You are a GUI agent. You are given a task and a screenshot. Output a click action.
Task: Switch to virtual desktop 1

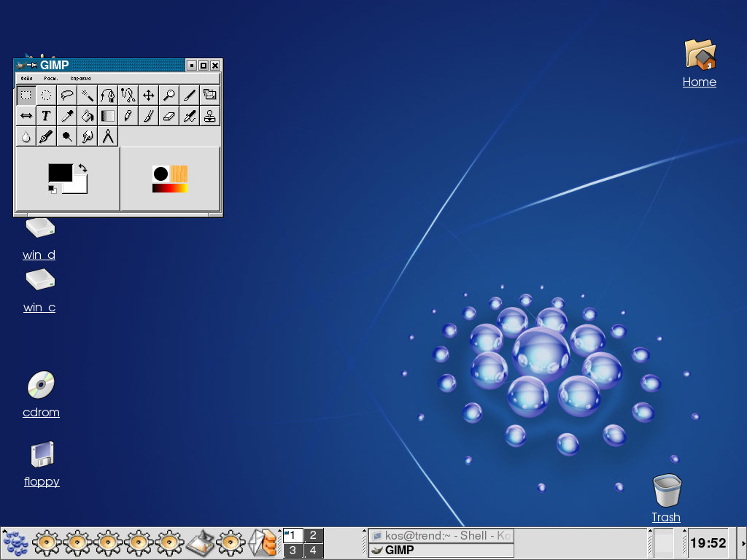(x=293, y=535)
